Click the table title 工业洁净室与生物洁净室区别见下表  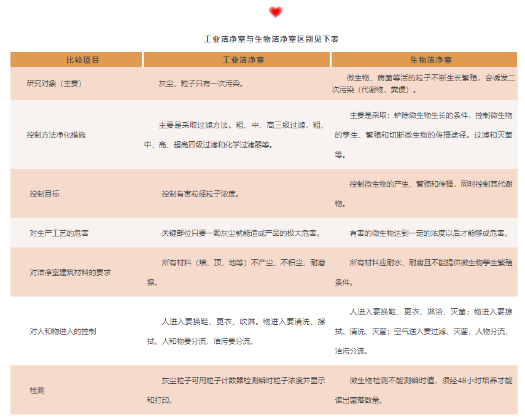[x=271, y=39]
